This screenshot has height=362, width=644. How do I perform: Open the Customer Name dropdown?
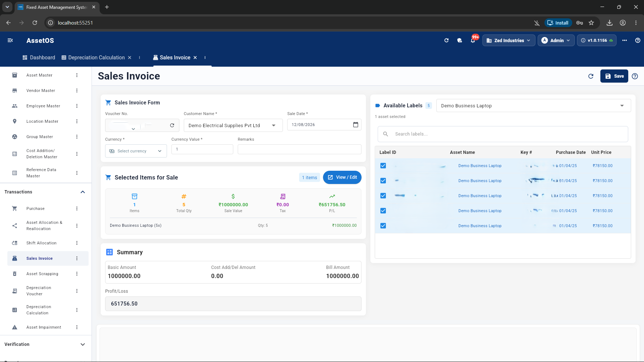[233, 125]
